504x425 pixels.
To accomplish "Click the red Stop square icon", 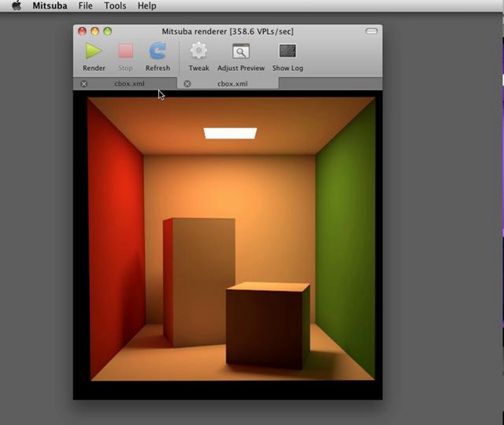I will click(x=125, y=51).
